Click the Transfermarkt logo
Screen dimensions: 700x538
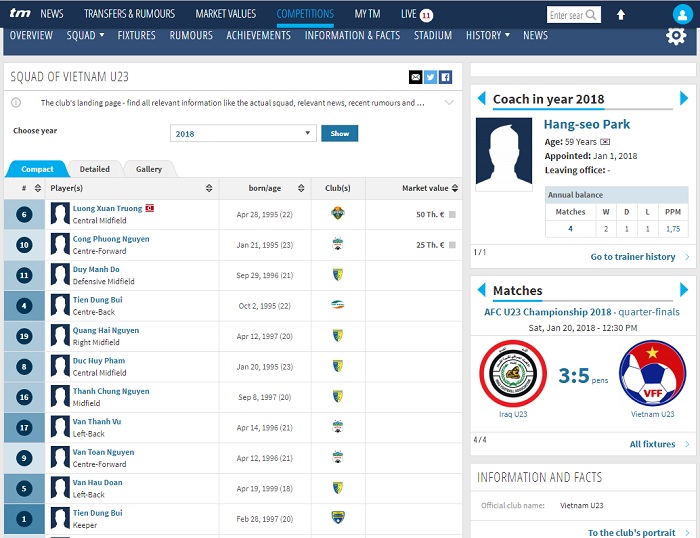pos(18,14)
